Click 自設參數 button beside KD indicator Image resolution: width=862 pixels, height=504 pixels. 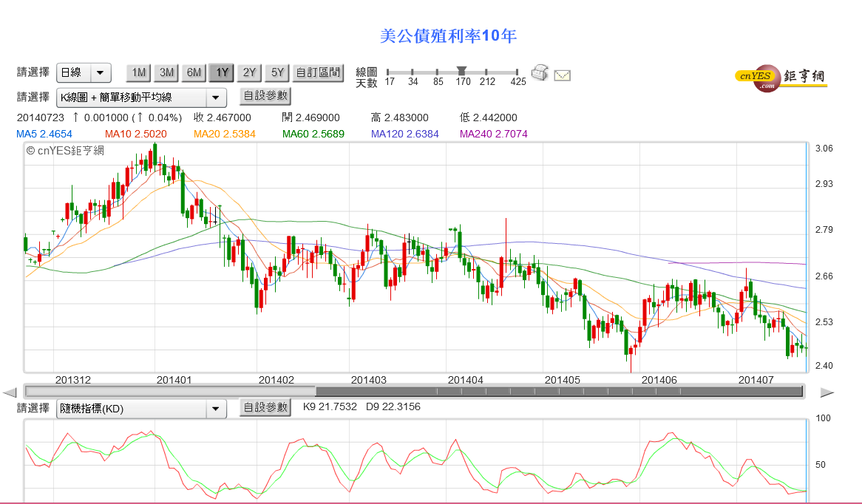pyautogui.click(x=265, y=408)
